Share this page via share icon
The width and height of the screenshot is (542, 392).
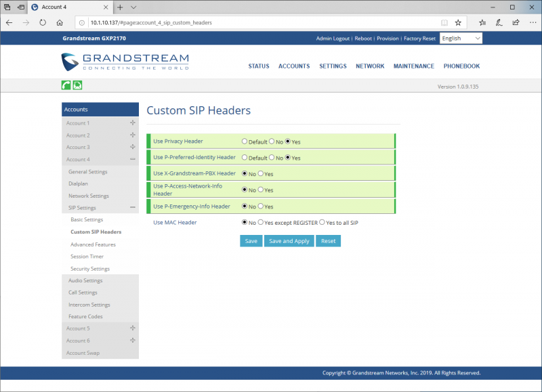pos(516,23)
